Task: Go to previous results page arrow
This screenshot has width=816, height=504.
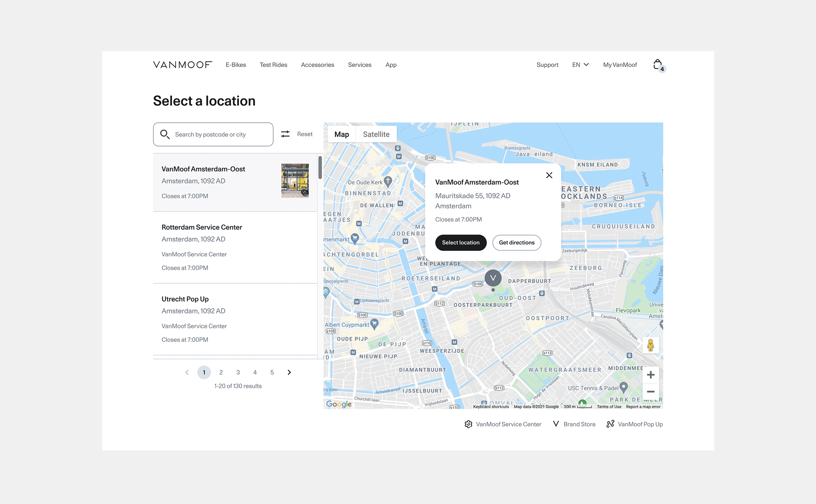Action: pos(187,372)
